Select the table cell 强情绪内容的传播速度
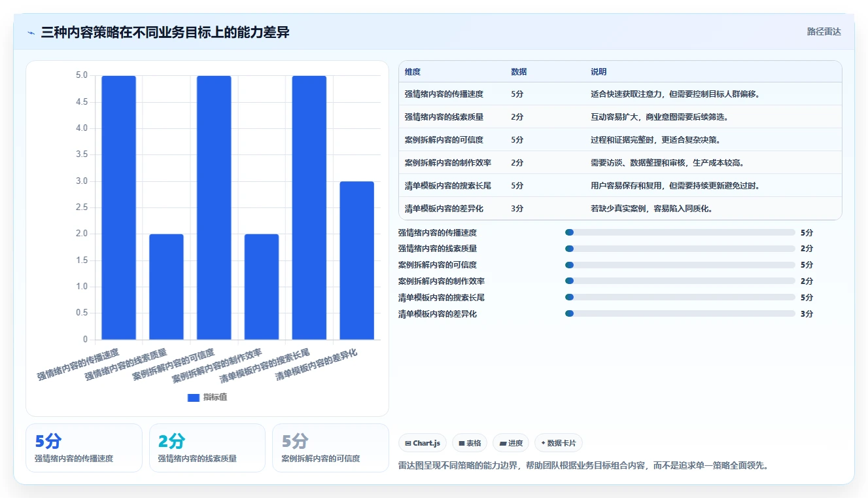This screenshot has width=868, height=498. tap(444, 94)
